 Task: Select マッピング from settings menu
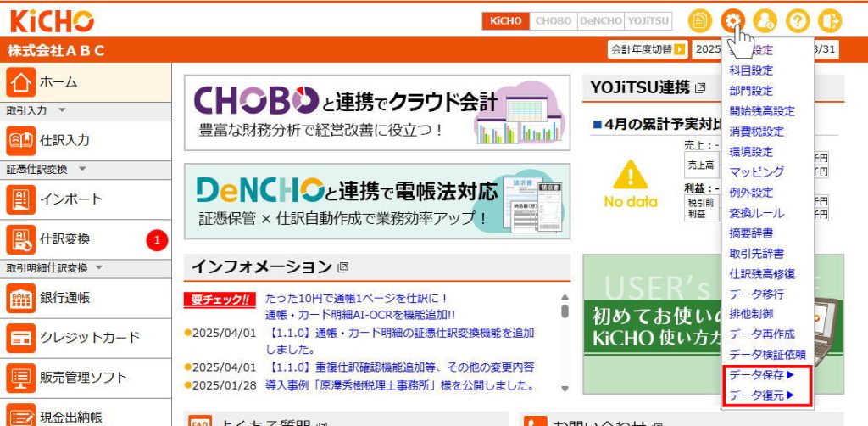pos(756,171)
